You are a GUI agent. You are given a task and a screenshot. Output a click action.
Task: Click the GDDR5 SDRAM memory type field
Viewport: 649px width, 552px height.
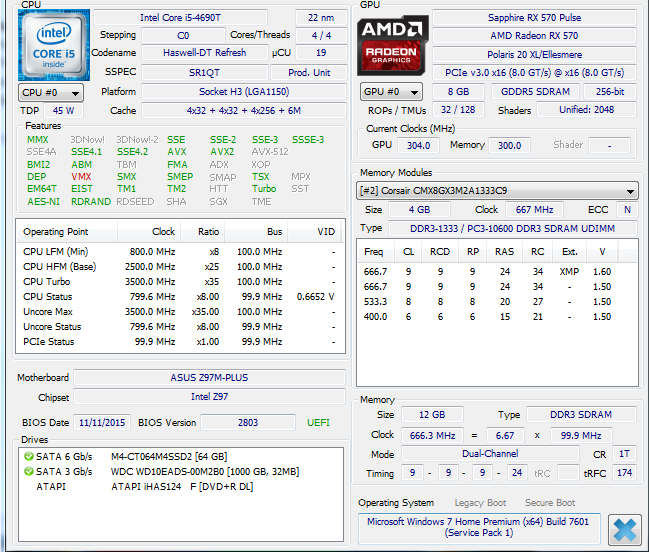(x=535, y=91)
